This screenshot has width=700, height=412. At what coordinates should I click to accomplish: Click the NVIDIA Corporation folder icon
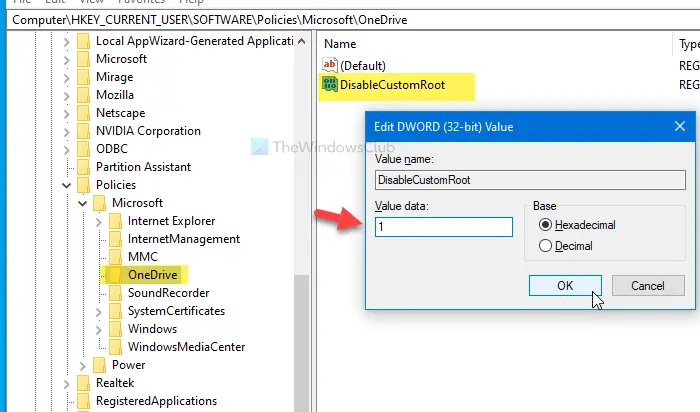pyautogui.click(x=83, y=131)
